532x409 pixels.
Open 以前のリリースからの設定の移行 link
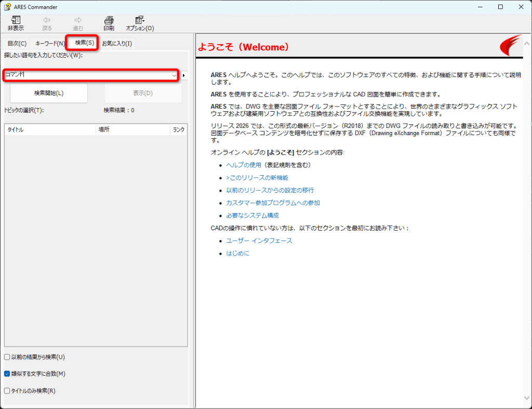[270, 190]
